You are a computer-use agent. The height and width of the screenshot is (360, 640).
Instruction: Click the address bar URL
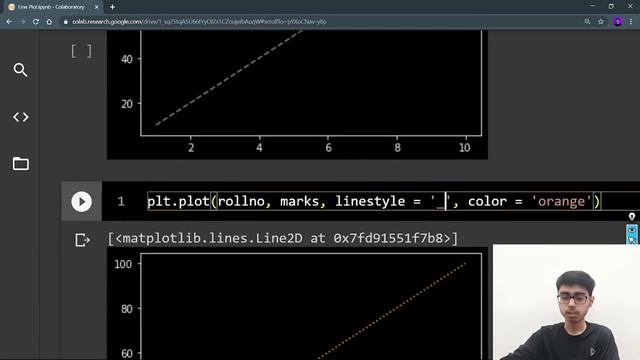pyautogui.click(x=199, y=22)
